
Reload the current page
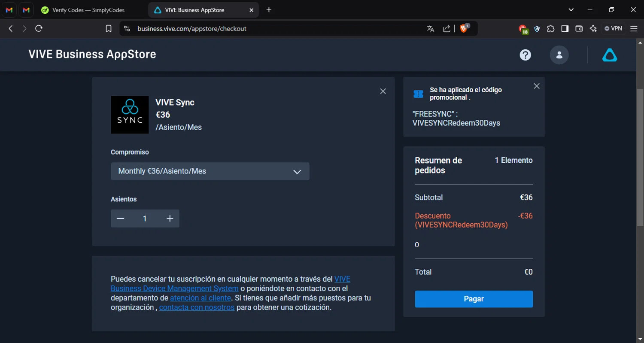coord(39,29)
